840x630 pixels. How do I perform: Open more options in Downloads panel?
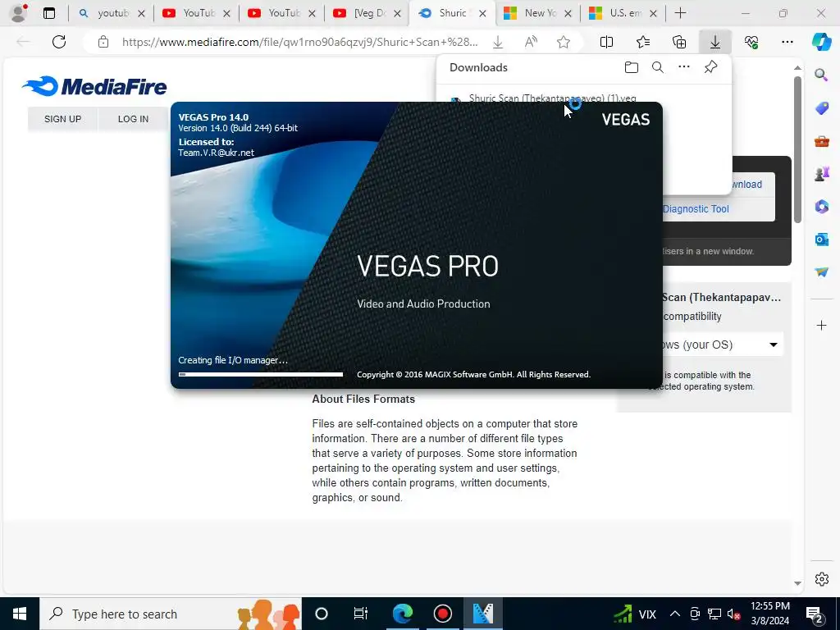[x=684, y=67]
